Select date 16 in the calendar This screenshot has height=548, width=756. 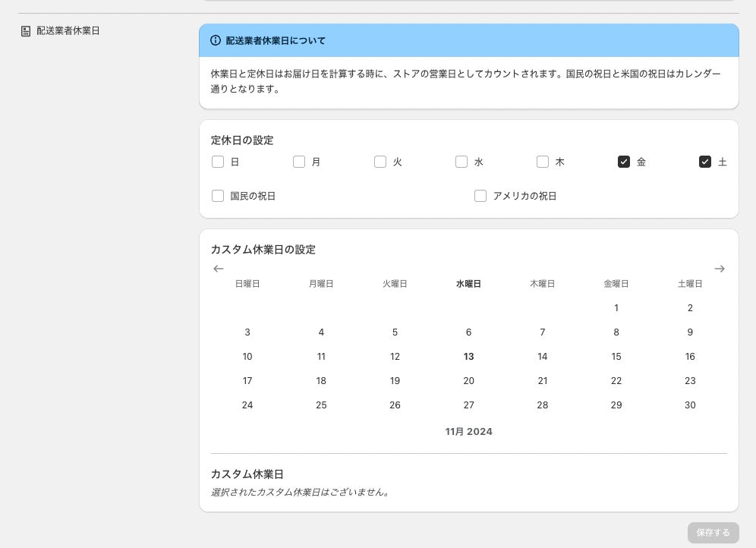tap(690, 357)
